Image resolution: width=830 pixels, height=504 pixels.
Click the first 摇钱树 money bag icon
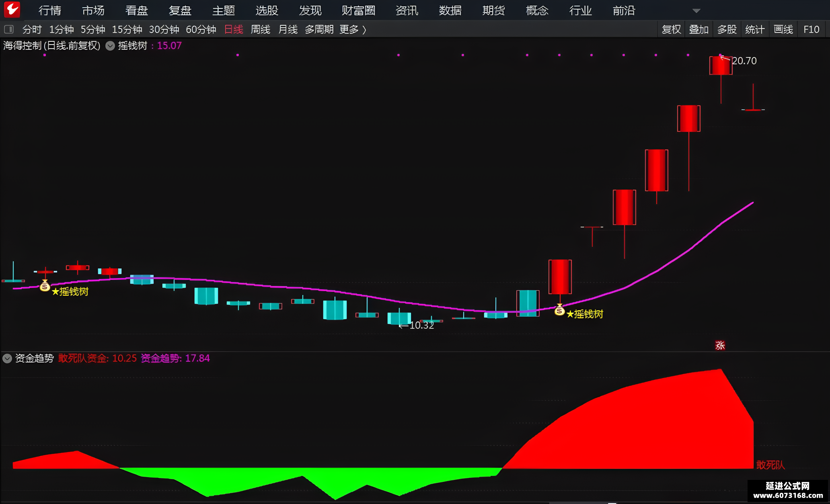pos(45,286)
